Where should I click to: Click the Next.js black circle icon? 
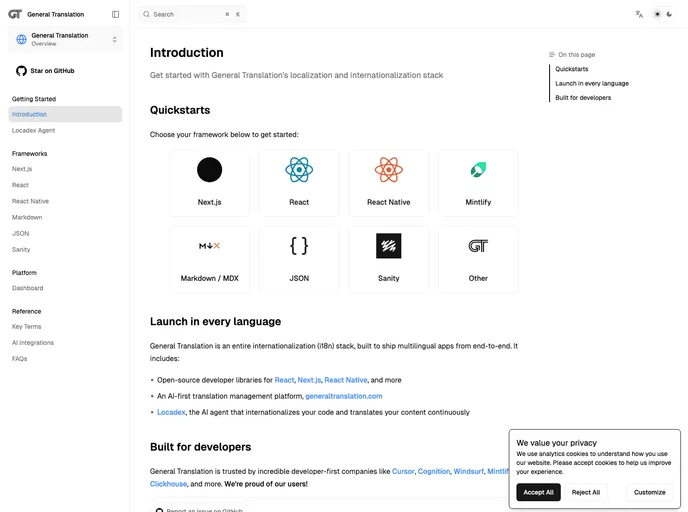[209, 169]
